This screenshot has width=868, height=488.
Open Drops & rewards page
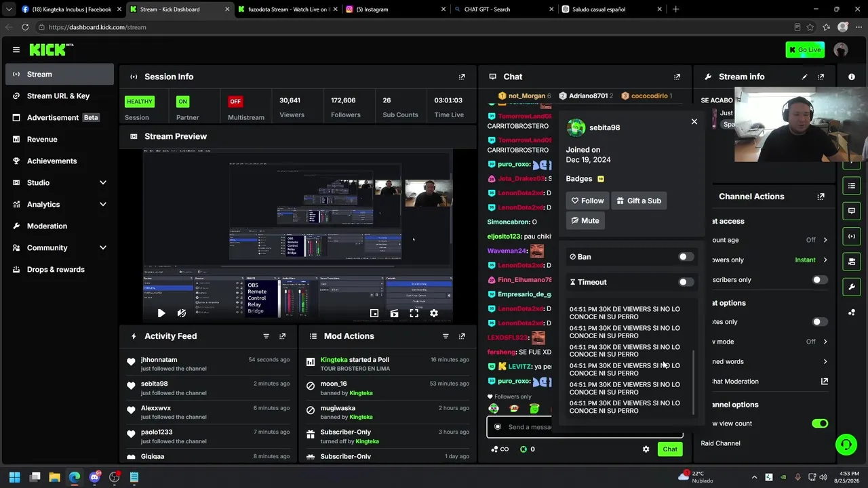60,270
